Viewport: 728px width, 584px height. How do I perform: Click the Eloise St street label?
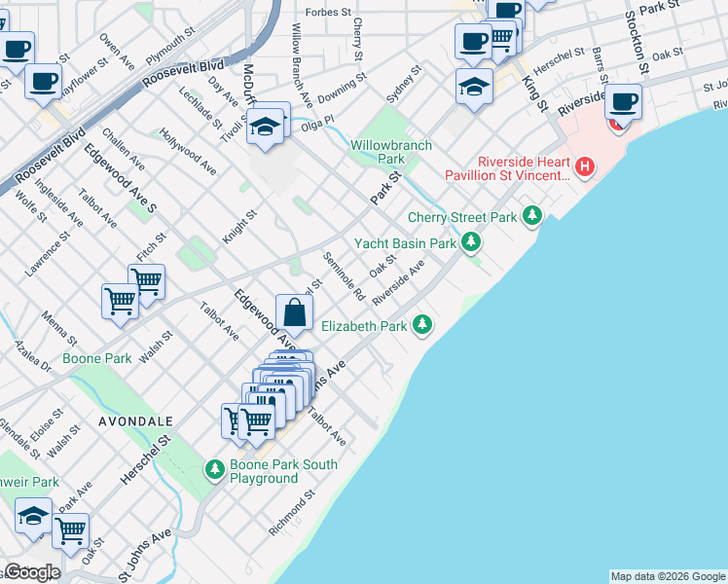tap(47, 425)
